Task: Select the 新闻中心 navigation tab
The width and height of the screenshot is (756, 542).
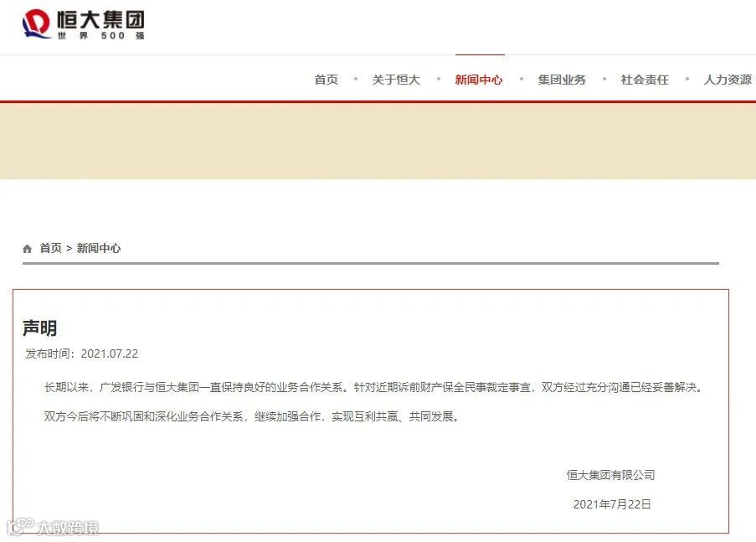Action: (479, 80)
